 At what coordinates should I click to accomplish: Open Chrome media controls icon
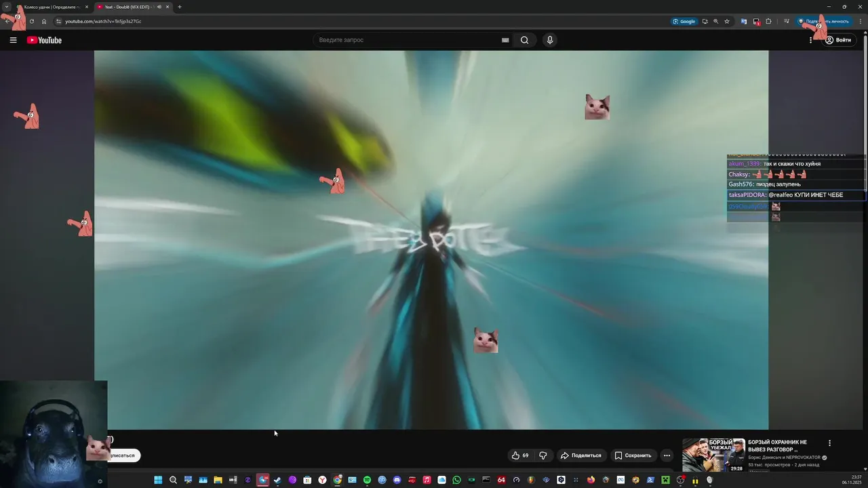click(x=786, y=21)
